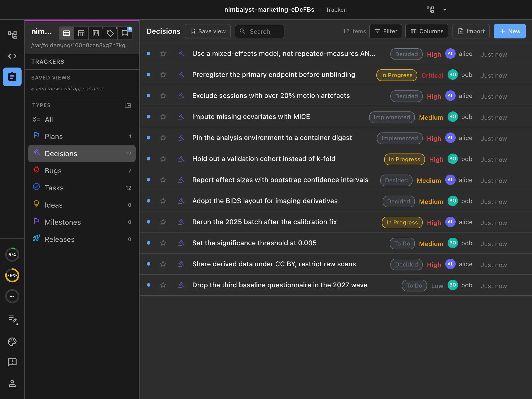Viewport: 532px width, 399px height.
Task: Change Implemented status on Impute missing covariates row
Action: [392, 117]
